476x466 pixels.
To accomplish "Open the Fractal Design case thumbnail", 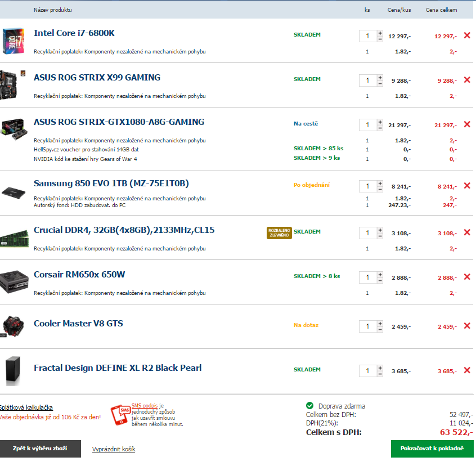I will 13,371.
